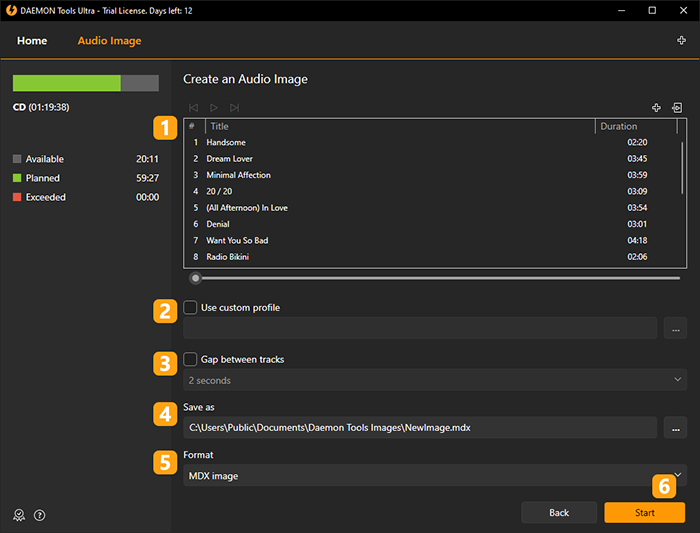
Task: Browse for Save as location
Action: [x=675, y=428]
